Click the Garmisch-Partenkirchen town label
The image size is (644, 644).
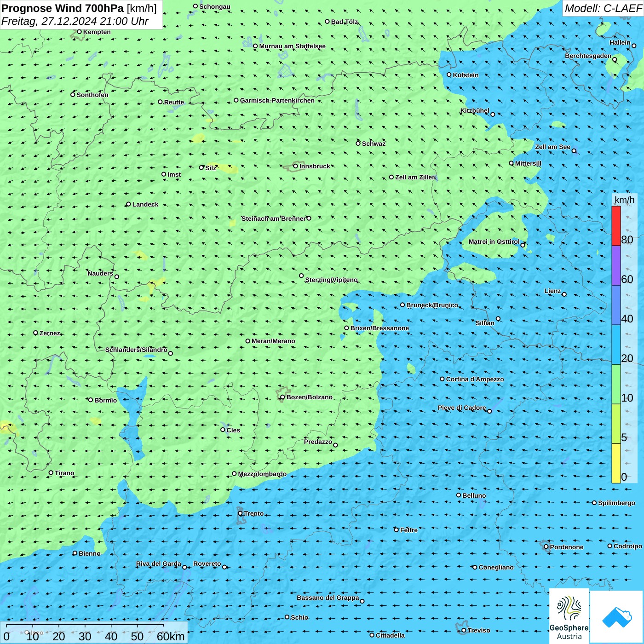coord(277,100)
